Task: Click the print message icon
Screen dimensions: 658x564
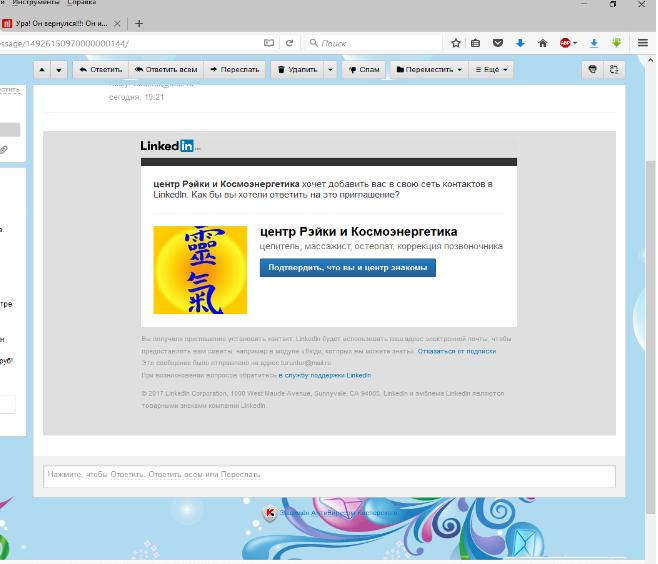Action: [593, 70]
